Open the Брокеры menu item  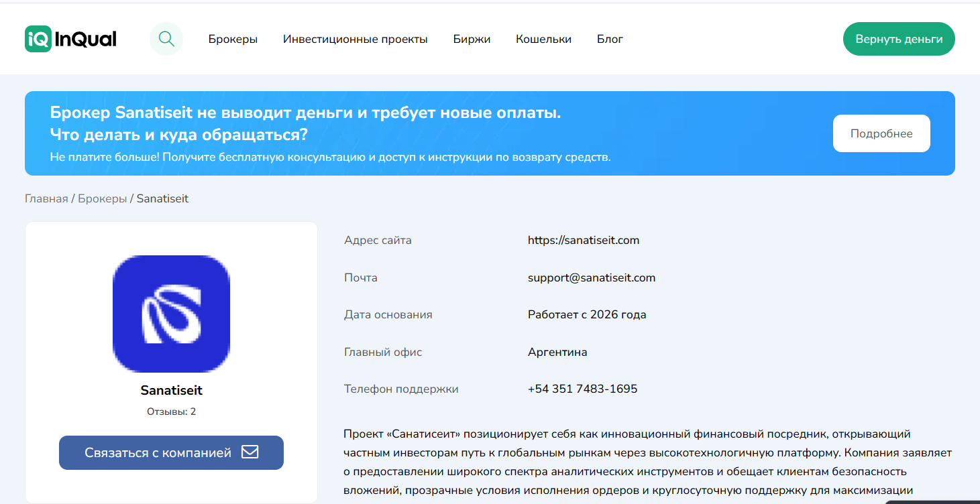(x=233, y=39)
